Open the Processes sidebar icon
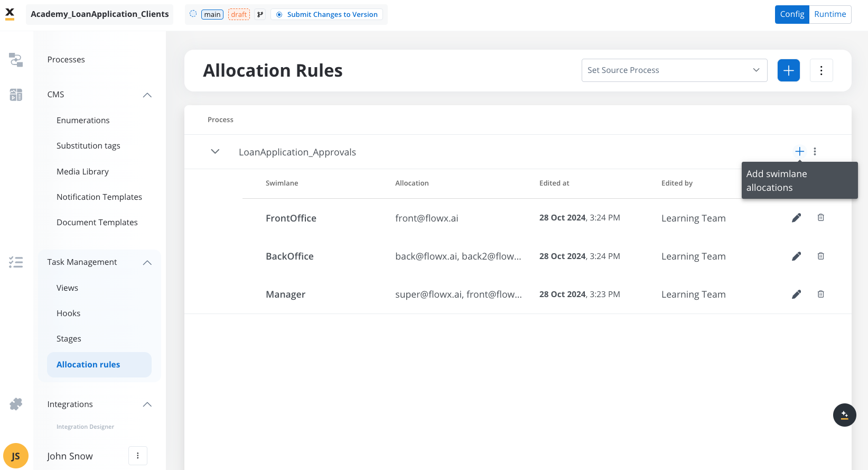Viewport: 868px width, 470px height. [x=16, y=60]
